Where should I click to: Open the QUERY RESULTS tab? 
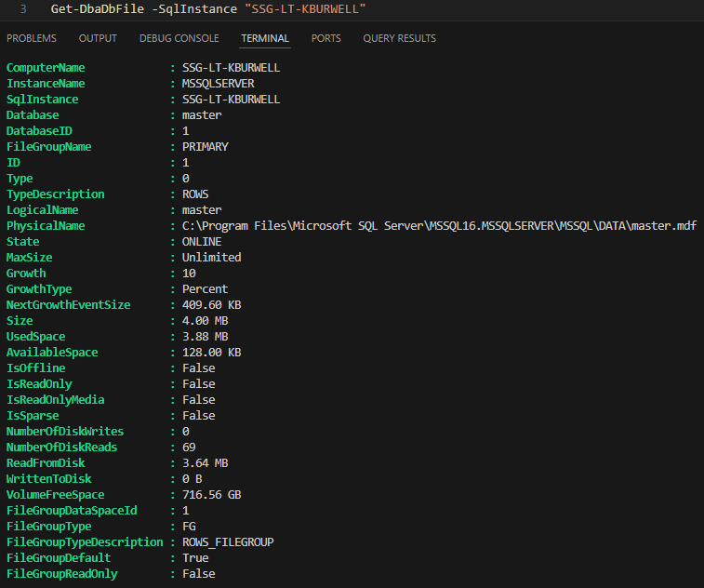click(399, 38)
